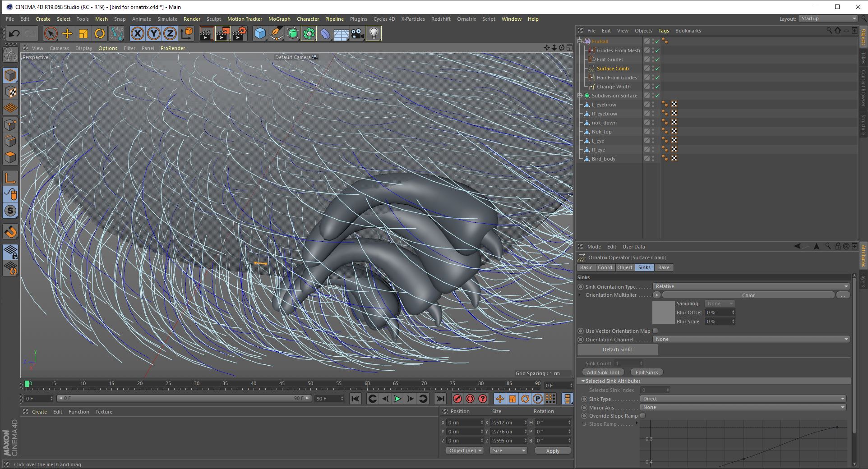Toggle Surface Comb enabled checkmark
Image resolution: width=868 pixels, height=469 pixels.
(x=657, y=69)
